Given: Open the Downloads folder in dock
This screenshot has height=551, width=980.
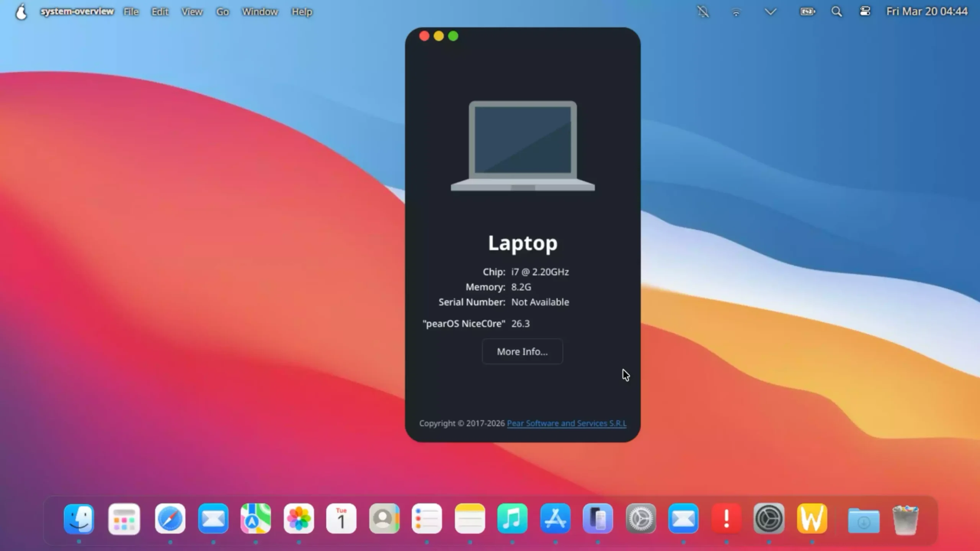Looking at the screenshot, I should click(863, 520).
